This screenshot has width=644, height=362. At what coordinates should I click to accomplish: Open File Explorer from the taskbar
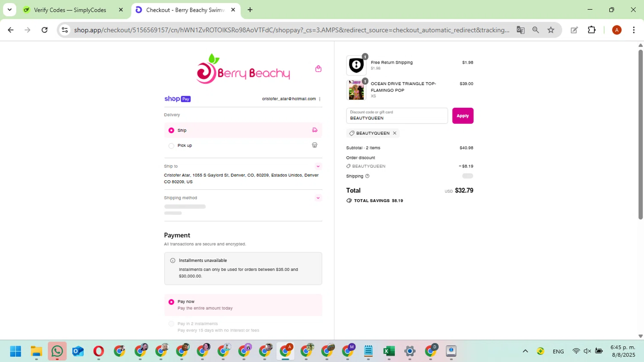[36, 351]
